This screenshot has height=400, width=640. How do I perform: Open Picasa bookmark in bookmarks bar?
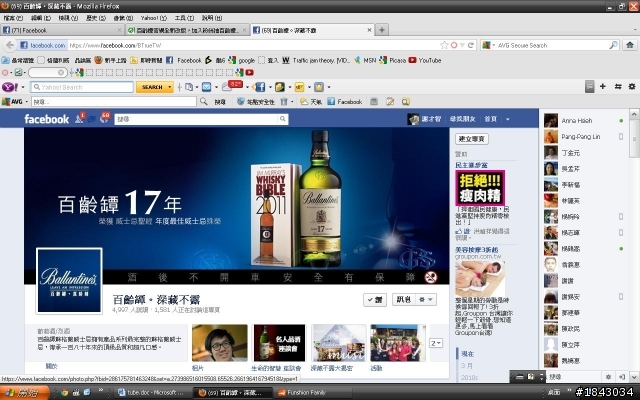click(x=392, y=60)
